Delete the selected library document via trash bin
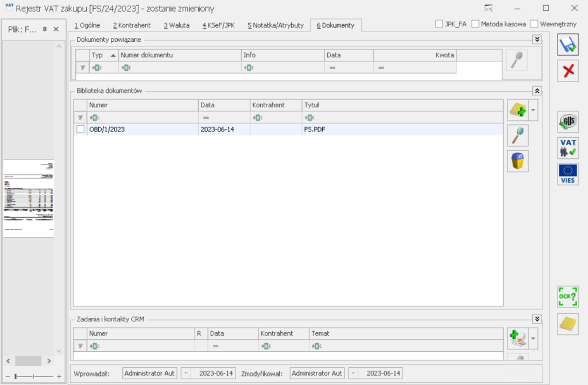Viewport: 588px width, 385px height. click(518, 161)
